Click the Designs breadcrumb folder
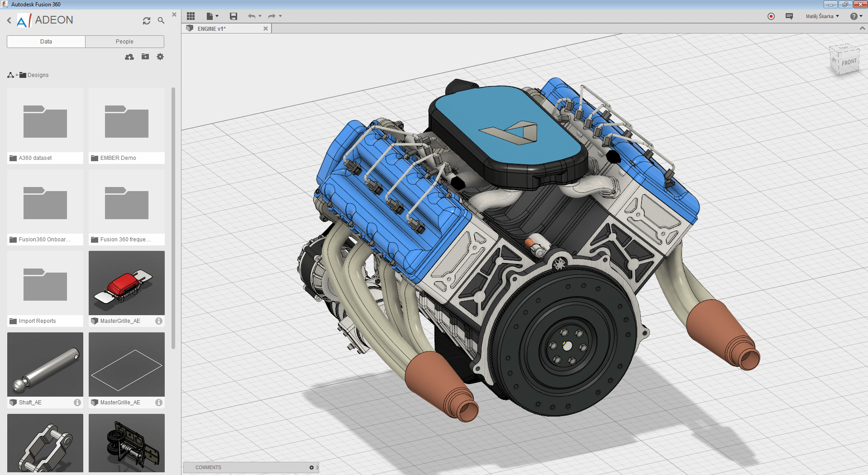The width and height of the screenshot is (868, 475). (34, 75)
